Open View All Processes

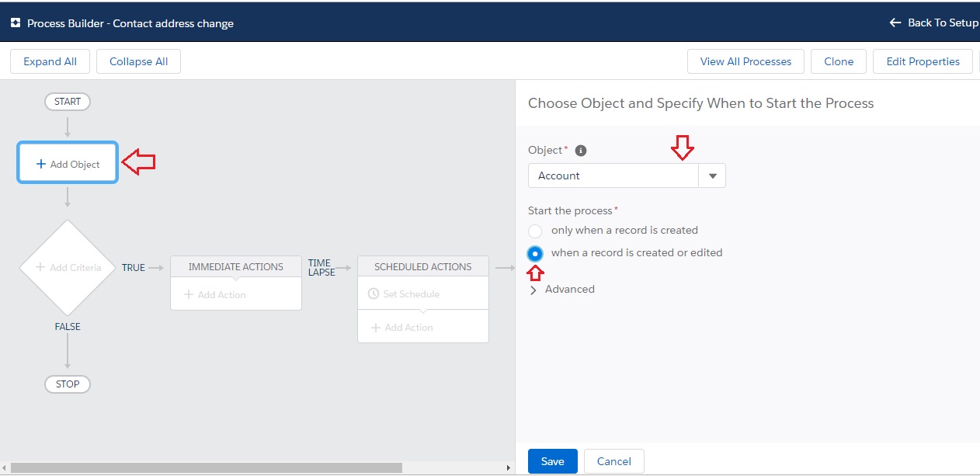[x=745, y=61]
